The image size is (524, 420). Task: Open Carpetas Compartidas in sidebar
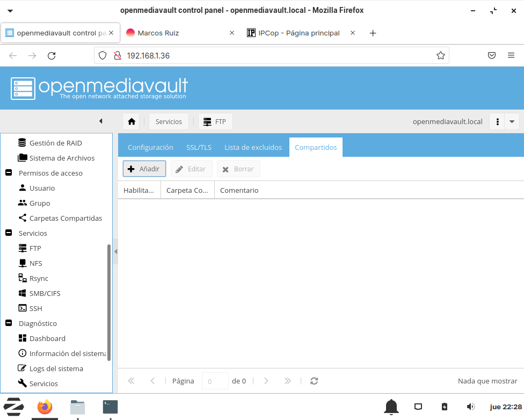click(65, 218)
